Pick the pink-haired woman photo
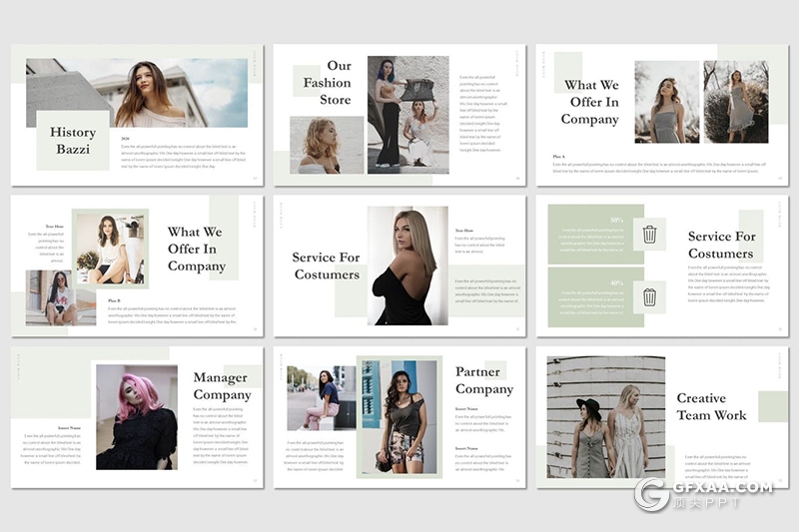799x532 pixels. [x=137, y=416]
